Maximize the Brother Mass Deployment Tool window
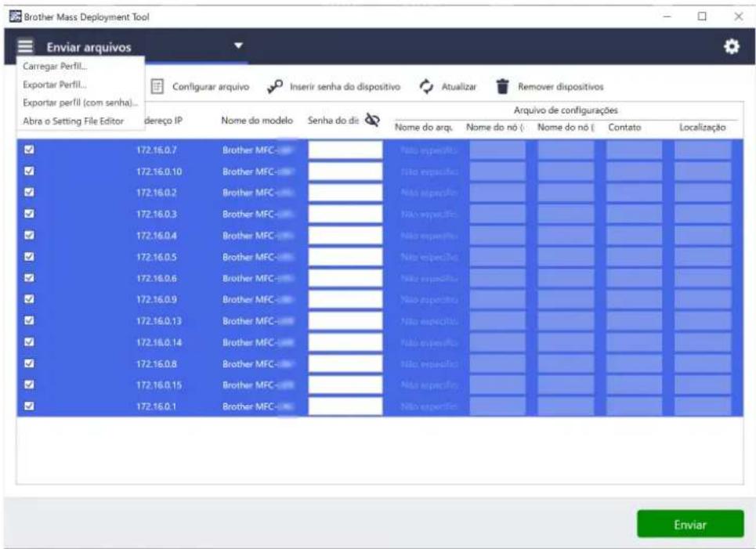 click(x=702, y=16)
